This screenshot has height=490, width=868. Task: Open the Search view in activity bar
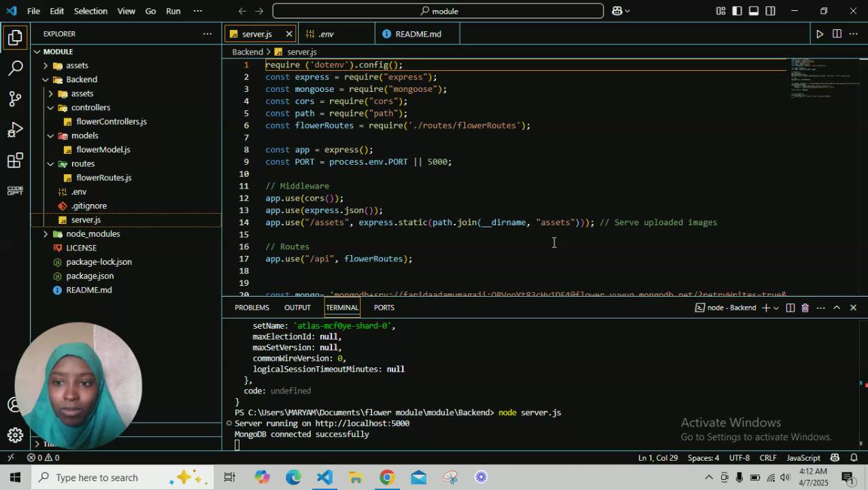coord(15,68)
